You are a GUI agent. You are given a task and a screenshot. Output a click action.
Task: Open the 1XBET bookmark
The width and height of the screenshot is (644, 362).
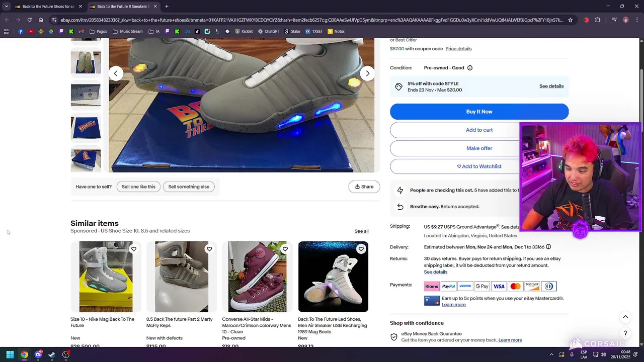click(314, 31)
